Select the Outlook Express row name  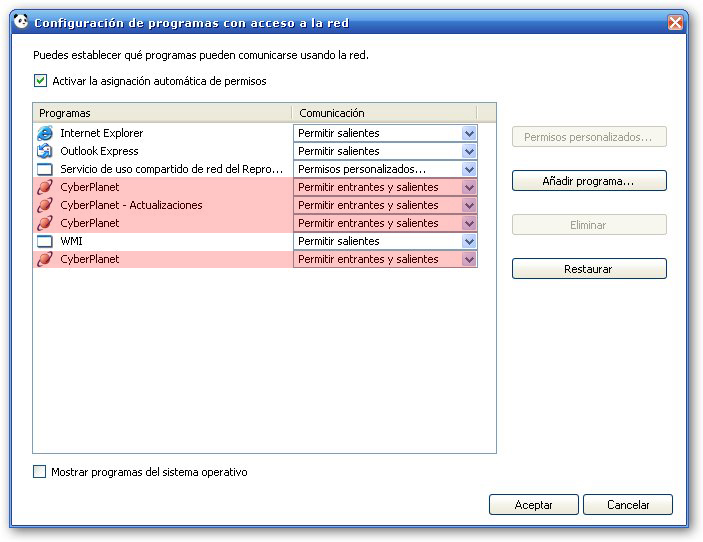[99, 151]
